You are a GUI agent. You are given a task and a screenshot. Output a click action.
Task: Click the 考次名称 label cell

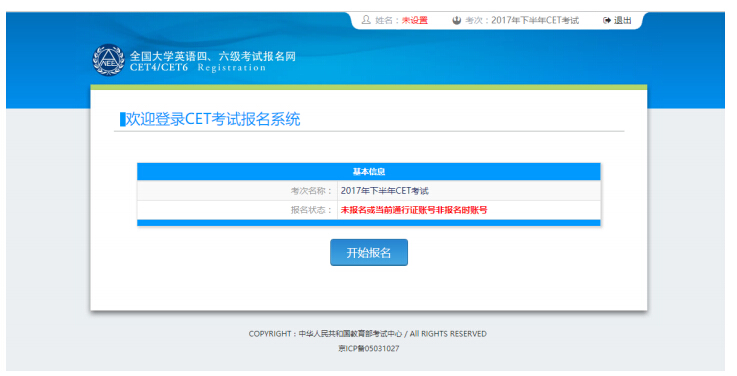(237, 191)
